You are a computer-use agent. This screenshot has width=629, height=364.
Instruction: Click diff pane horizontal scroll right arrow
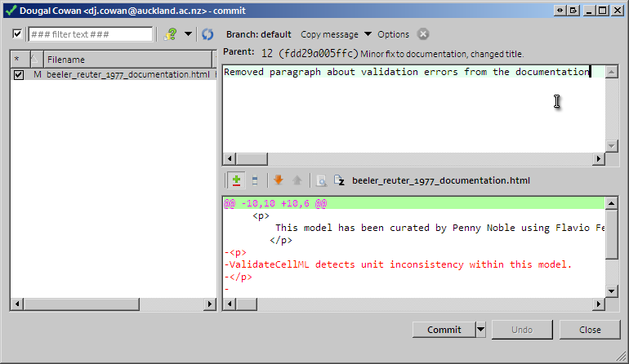599,304
